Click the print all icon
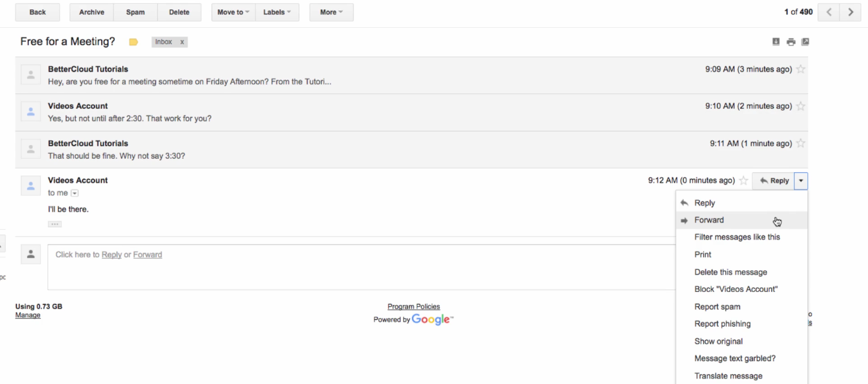This screenshot has width=868, height=384. coord(791,42)
